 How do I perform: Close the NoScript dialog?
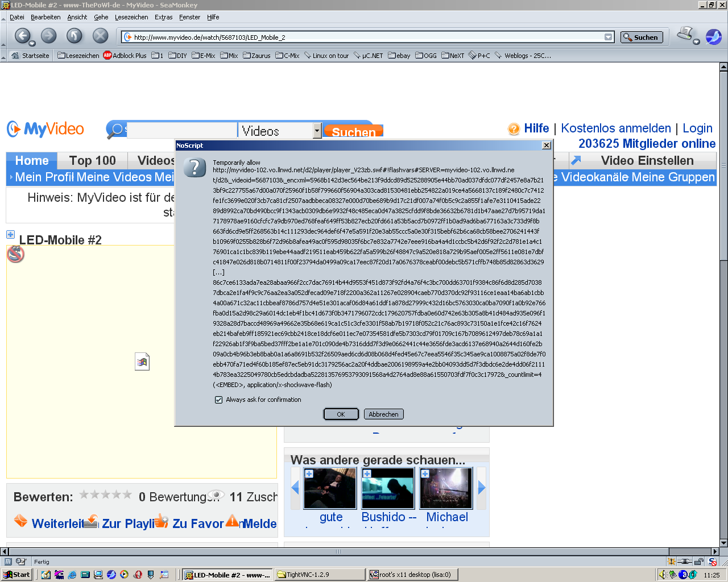click(547, 145)
